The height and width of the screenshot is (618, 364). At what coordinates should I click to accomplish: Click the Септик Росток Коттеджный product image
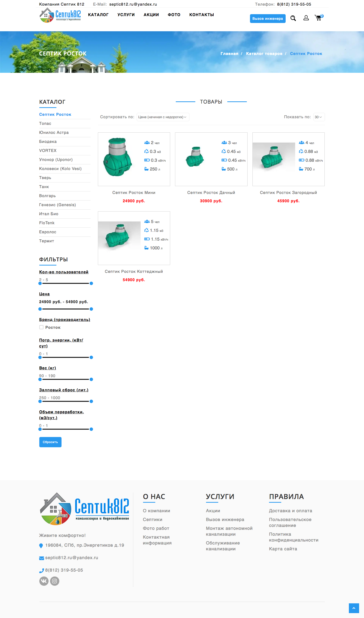click(x=119, y=236)
